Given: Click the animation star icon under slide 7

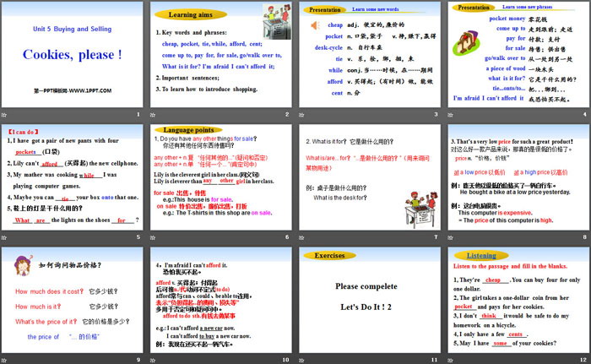Looking at the screenshot, I should click(302, 237).
